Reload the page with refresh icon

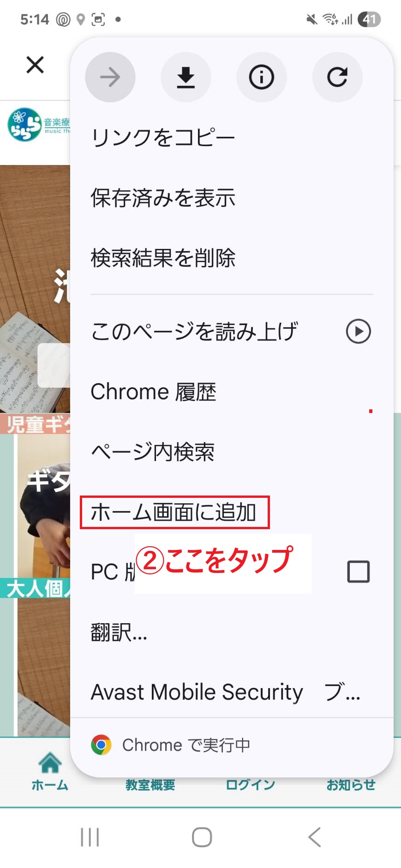[337, 77]
